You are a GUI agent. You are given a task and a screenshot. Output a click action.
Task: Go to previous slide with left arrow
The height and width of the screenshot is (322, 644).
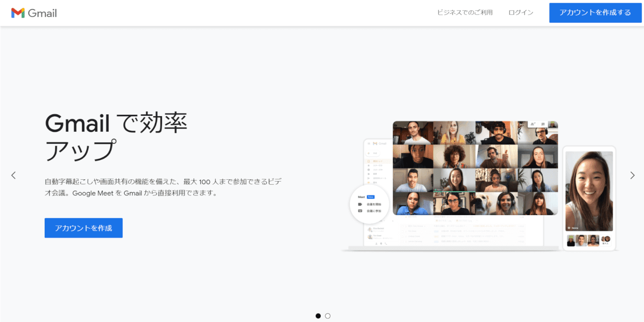(13, 175)
